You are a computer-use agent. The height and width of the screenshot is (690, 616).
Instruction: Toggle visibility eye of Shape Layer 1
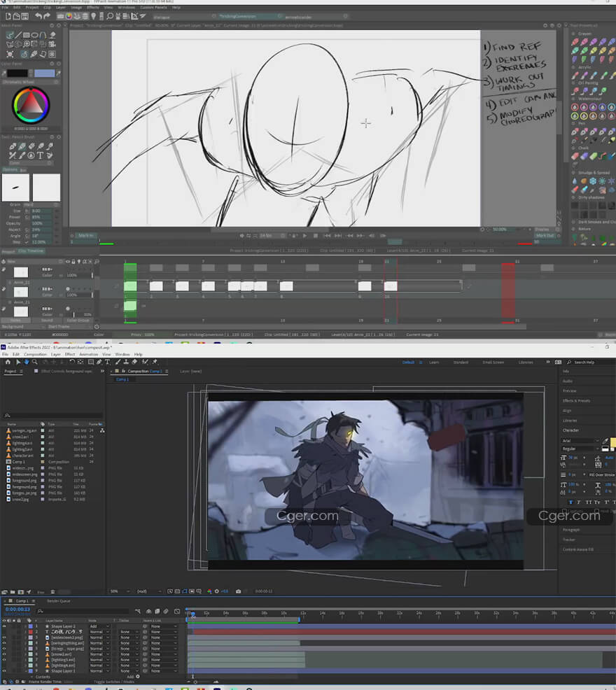tap(4, 671)
